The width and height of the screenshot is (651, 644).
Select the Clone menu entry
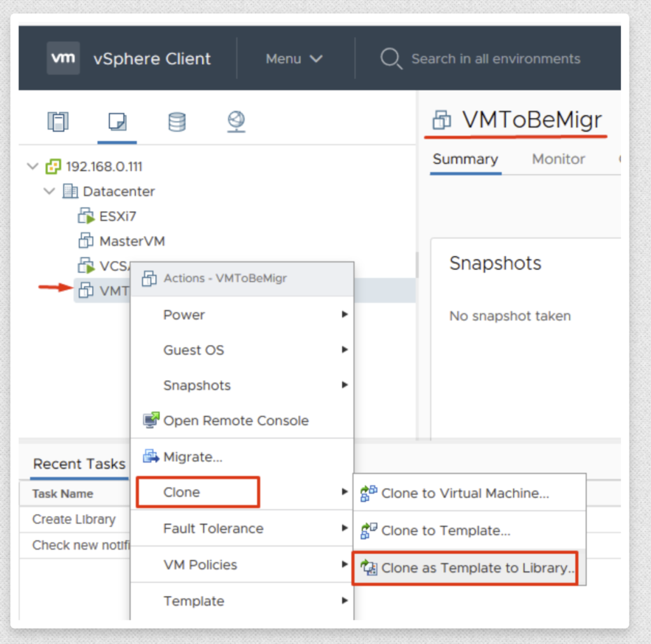click(x=242, y=492)
